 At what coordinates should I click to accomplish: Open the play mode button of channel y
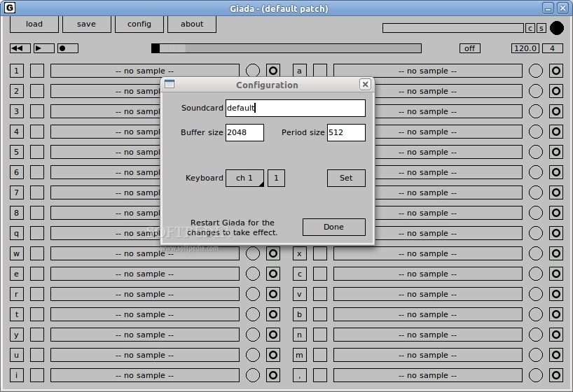pos(273,335)
